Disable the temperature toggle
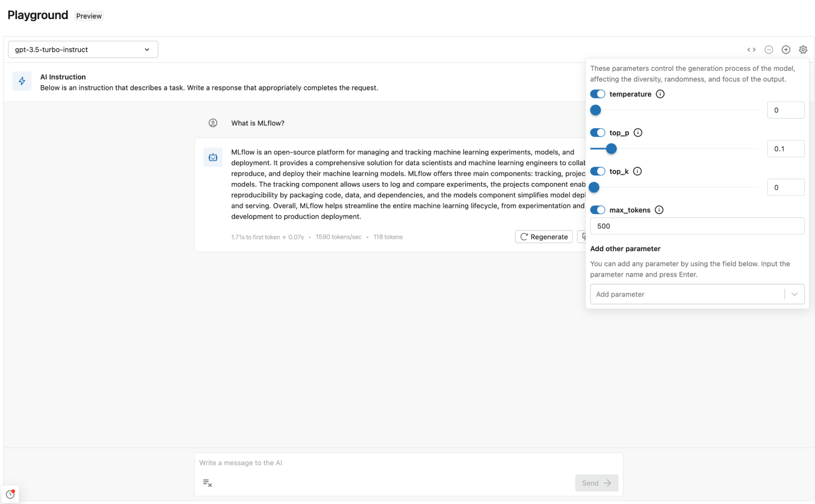 597,94
